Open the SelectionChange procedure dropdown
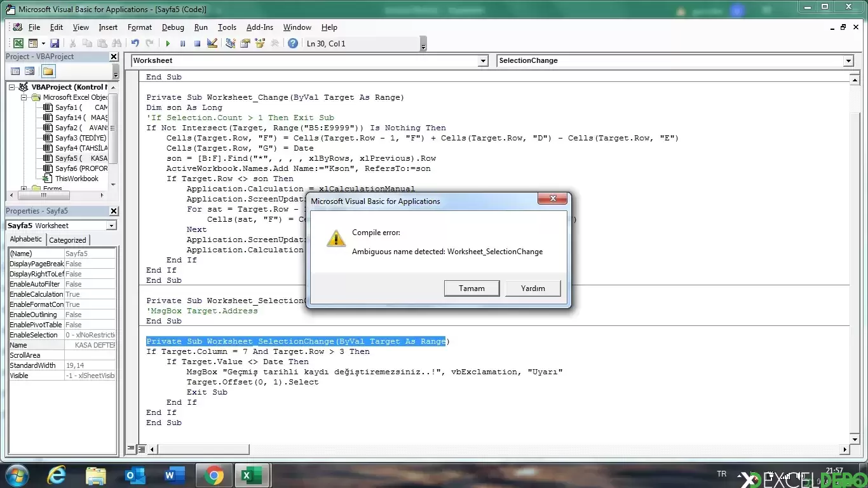Screen dimensions: 868x488 click(848, 60)
